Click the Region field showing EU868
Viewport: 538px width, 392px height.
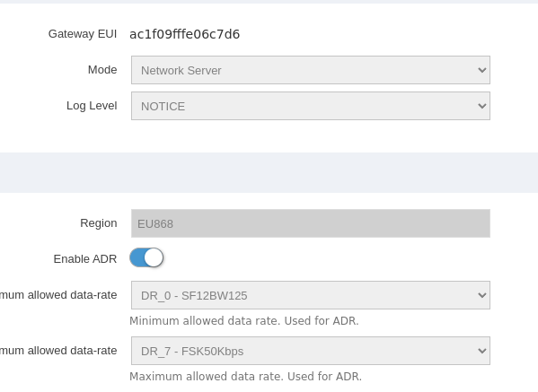pos(311,223)
